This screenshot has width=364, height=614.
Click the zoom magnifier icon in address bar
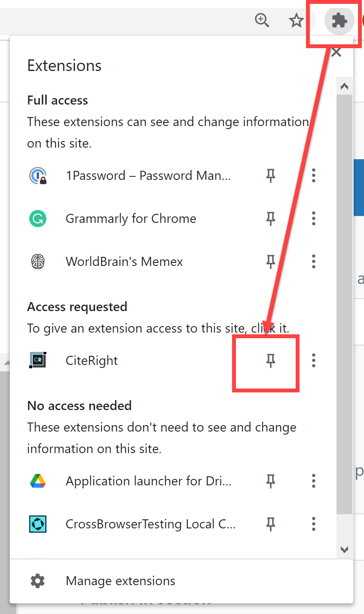pos(262,20)
